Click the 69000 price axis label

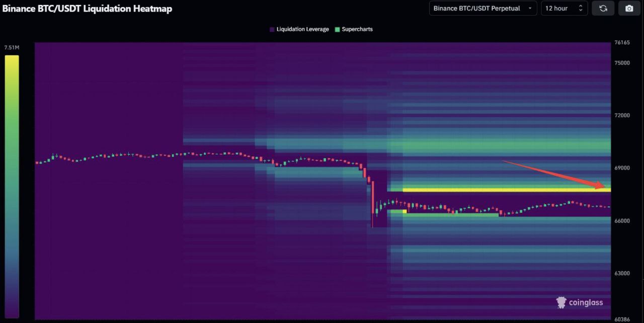pos(622,168)
